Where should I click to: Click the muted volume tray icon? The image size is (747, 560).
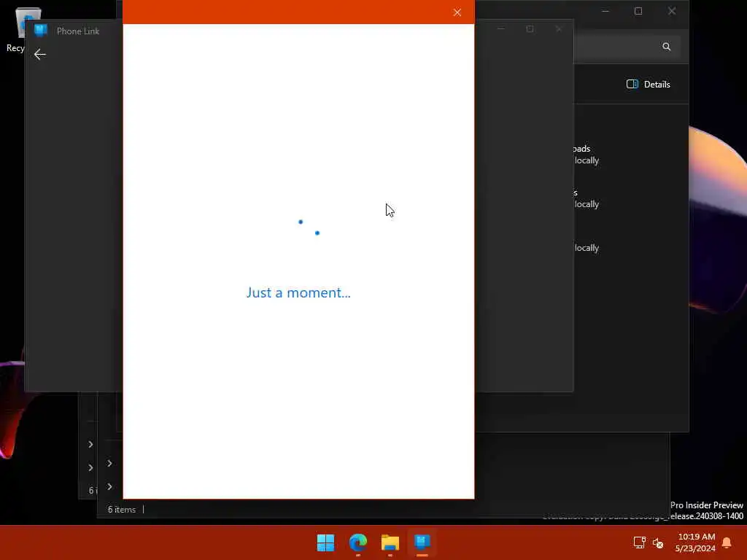coord(658,542)
